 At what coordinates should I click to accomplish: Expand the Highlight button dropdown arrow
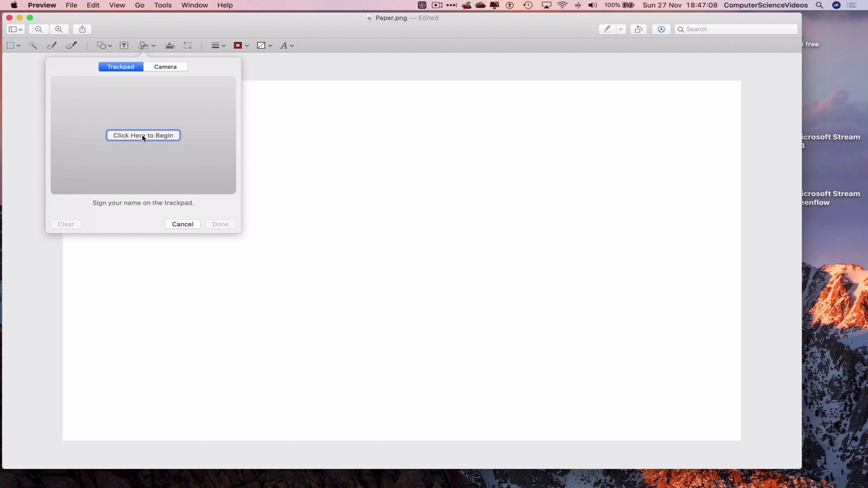[x=620, y=29]
